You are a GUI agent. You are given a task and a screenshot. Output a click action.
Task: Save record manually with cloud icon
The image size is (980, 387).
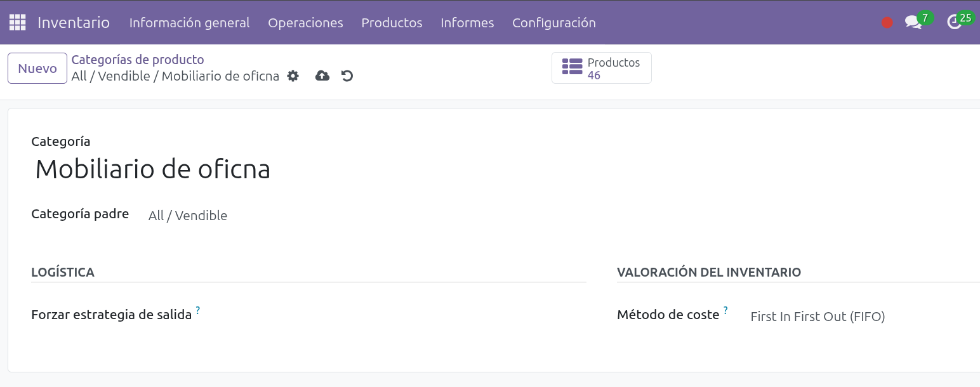tap(322, 76)
